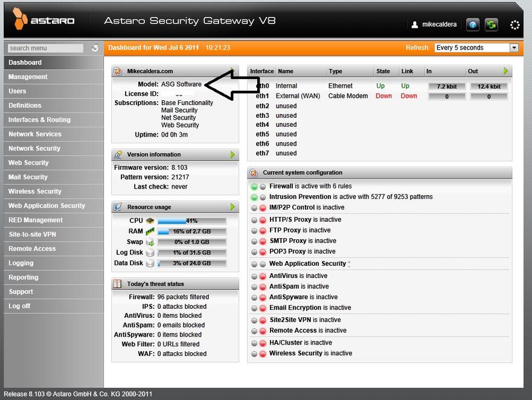Click the Pattern version 21217 value
Viewport: 532px width, 400px height.
[180, 177]
